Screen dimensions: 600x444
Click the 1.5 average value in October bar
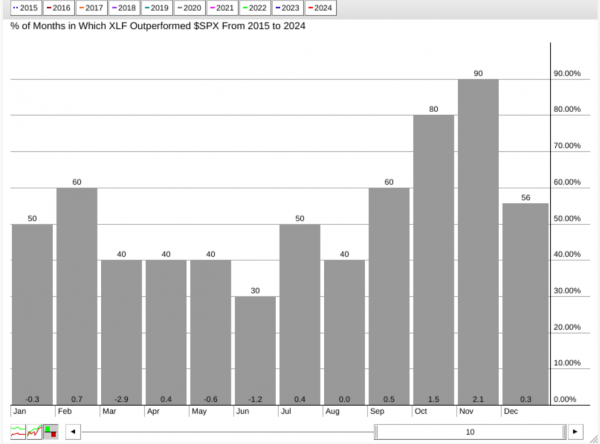(x=434, y=399)
